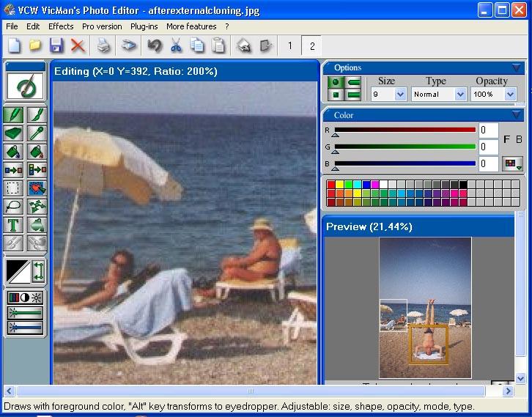Click the Save floppy disk icon
Screen dimensions: 532x417
[56, 45]
